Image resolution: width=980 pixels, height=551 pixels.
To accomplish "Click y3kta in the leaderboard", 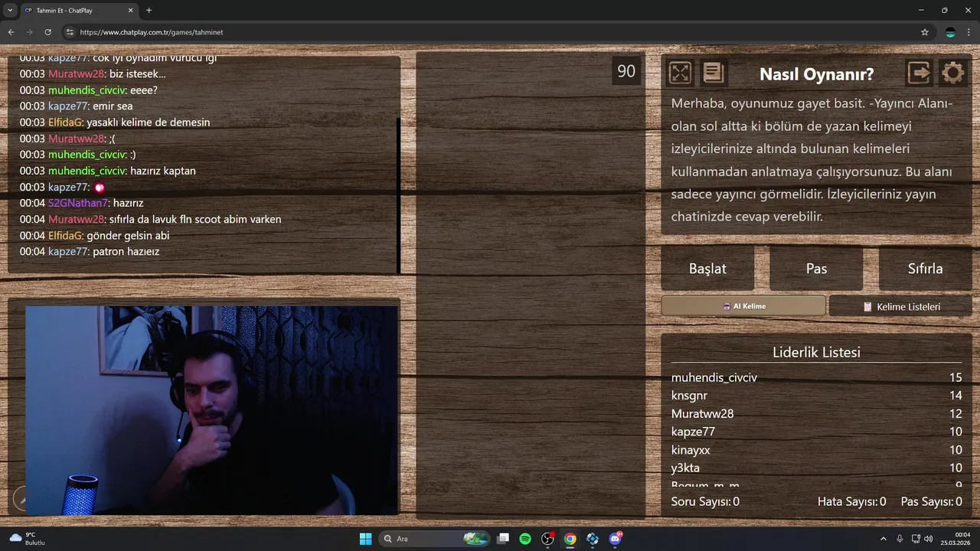I will (x=685, y=468).
